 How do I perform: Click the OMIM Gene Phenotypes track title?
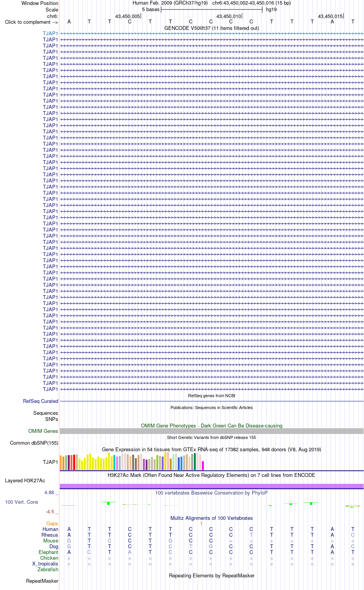tap(212, 426)
